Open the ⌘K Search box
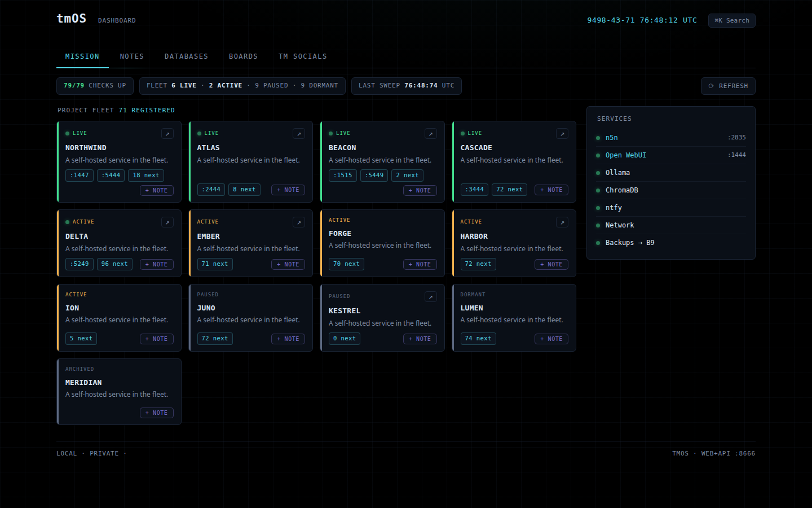 (732, 20)
